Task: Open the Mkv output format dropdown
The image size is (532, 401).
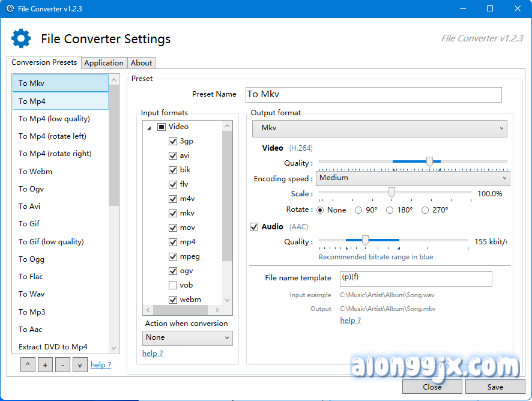Action: 379,128
